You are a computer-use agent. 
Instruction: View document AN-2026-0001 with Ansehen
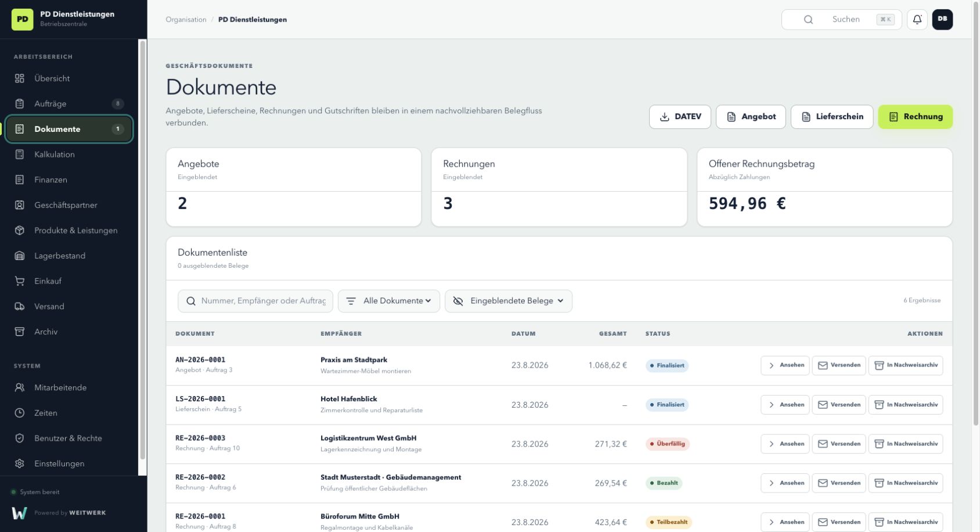click(x=785, y=365)
